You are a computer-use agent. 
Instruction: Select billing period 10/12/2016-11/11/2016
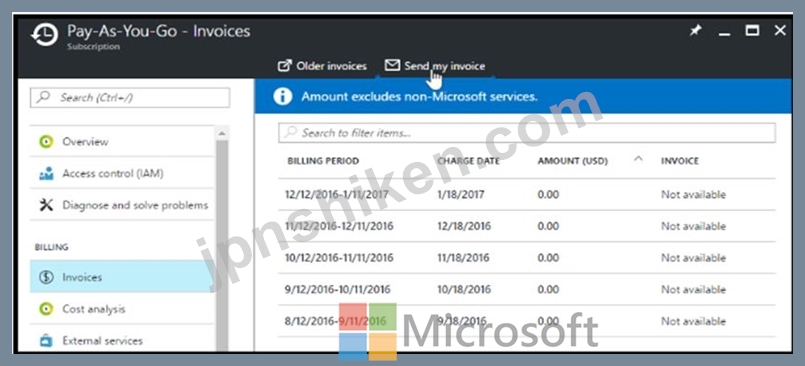click(x=339, y=258)
